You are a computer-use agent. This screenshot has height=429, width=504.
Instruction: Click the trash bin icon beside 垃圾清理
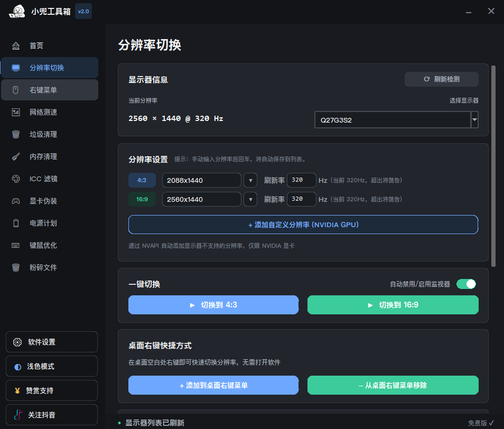pos(16,134)
